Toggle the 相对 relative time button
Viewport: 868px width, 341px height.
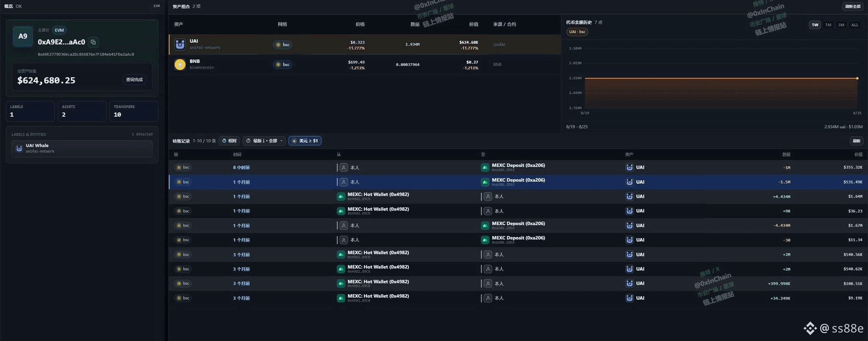[x=229, y=141]
